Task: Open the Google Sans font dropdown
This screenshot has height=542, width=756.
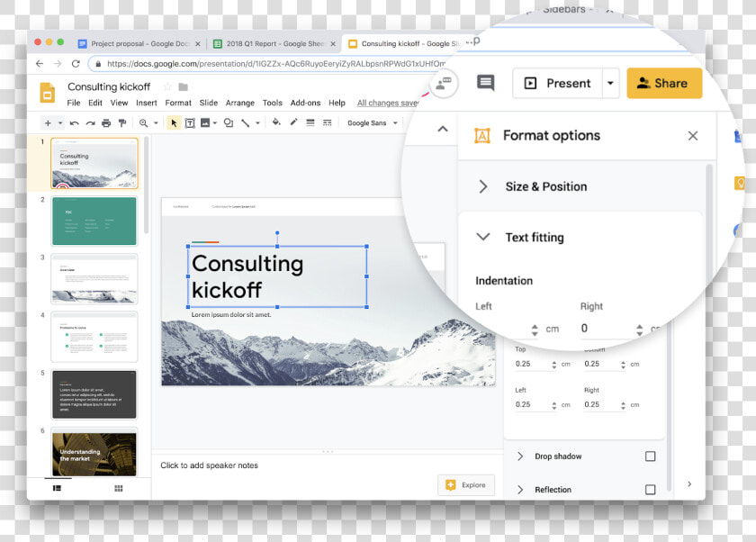Action: 373,123
